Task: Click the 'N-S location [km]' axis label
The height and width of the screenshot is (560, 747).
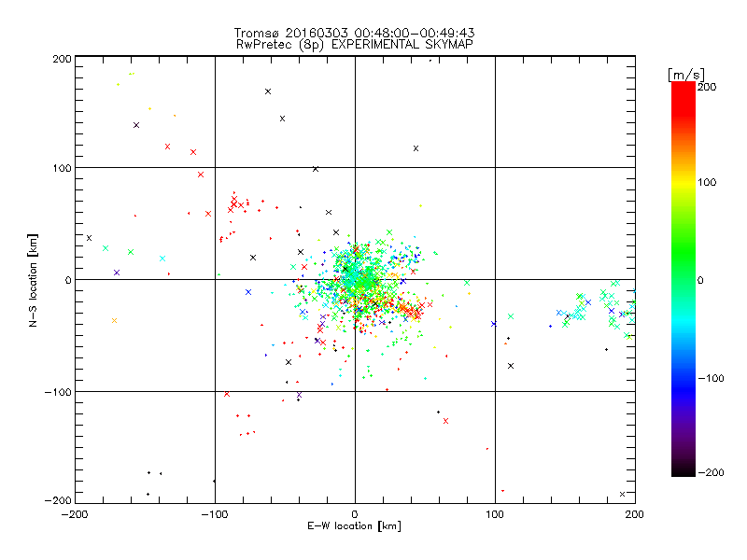Action: 33,280
